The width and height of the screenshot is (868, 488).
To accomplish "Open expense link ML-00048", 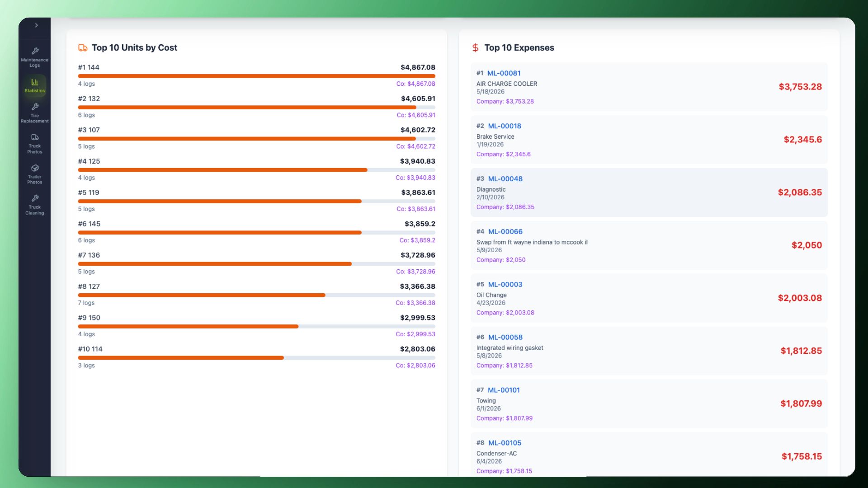I will point(505,179).
